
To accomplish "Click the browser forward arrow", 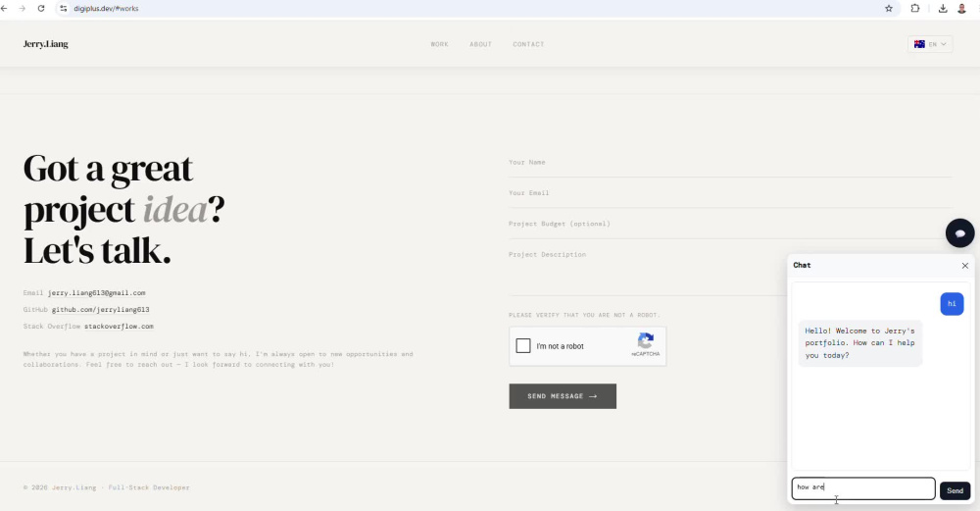I will [22, 8].
